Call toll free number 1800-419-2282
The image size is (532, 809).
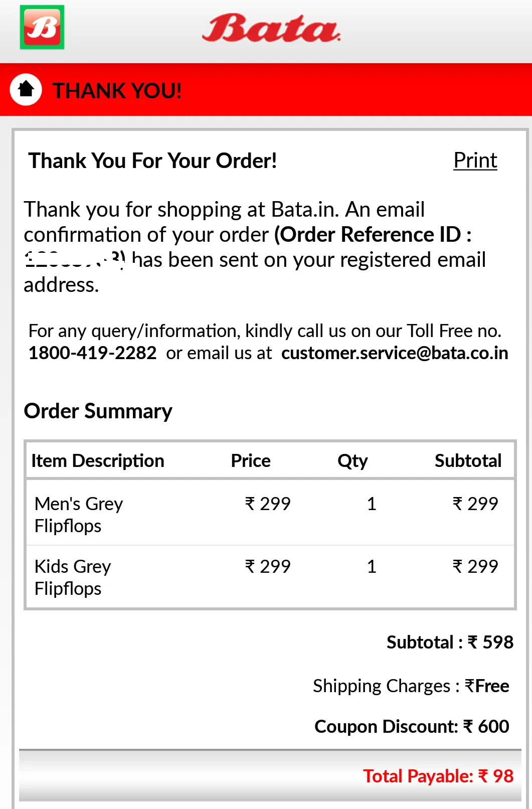pos(92,353)
